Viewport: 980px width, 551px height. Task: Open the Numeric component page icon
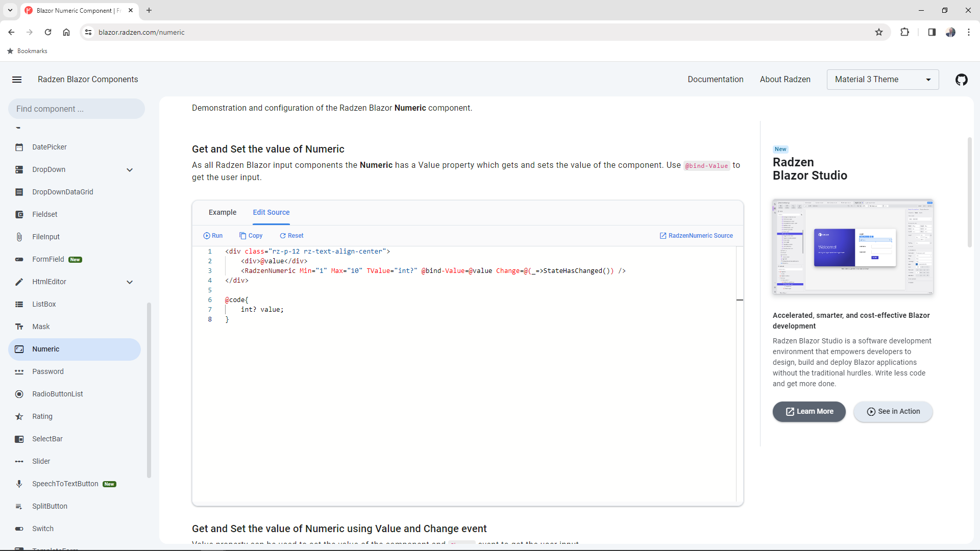19,349
